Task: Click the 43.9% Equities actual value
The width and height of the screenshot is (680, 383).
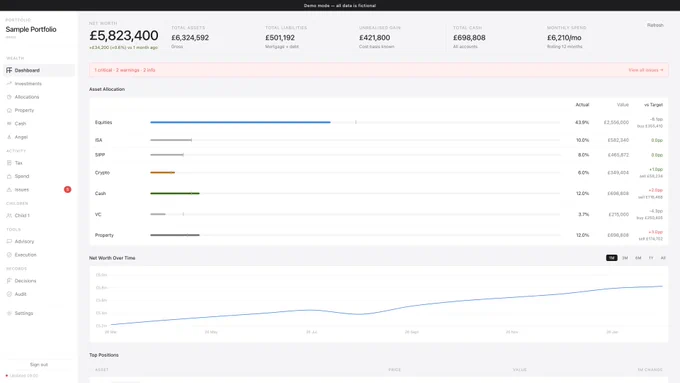Action: pyautogui.click(x=582, y=122)
